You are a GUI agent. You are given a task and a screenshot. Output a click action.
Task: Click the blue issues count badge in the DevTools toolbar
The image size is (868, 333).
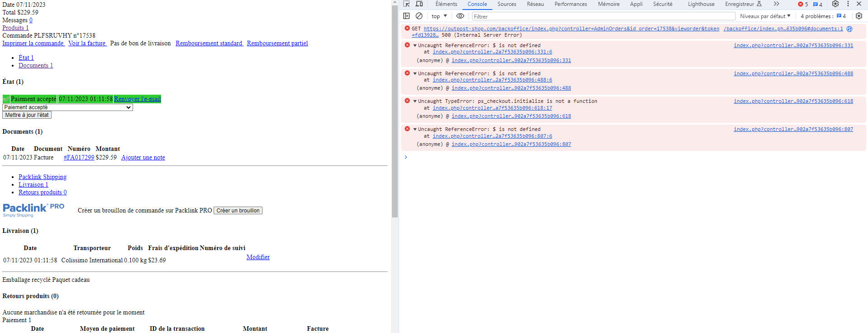click(x=818, y=4)
